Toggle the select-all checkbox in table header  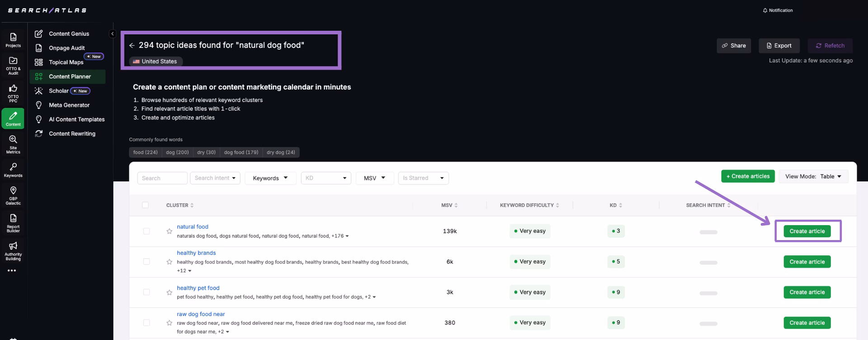click(x=145, y=205)
